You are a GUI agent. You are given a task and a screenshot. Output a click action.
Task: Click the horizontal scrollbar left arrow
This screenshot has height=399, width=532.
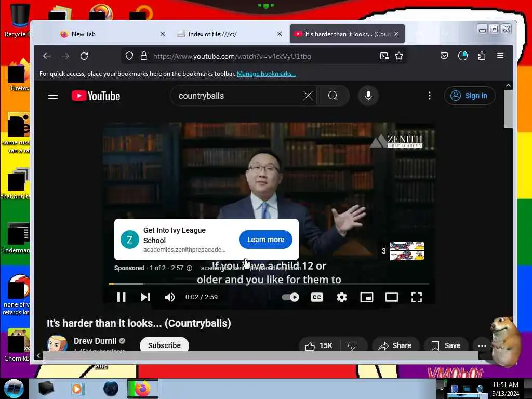click(38, 355)
